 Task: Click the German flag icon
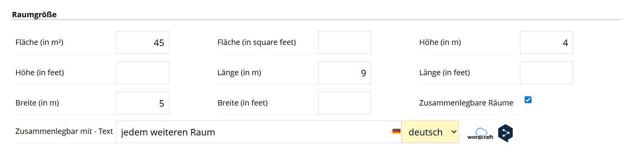point(396,132)
